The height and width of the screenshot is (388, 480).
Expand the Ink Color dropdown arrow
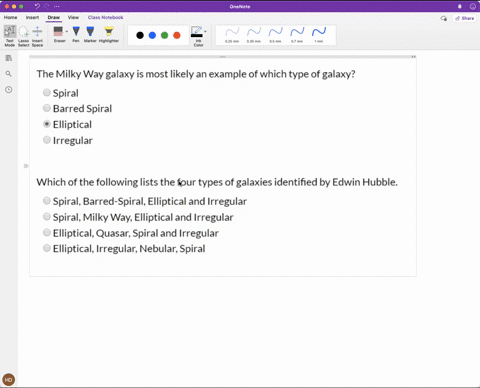[x=205, y=32]
